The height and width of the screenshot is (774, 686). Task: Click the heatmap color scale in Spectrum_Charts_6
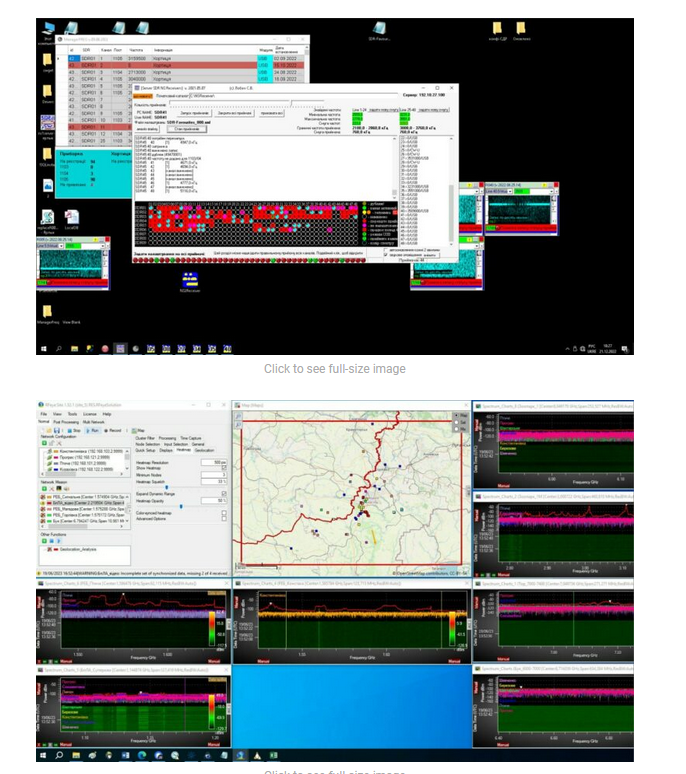[212, 628]
